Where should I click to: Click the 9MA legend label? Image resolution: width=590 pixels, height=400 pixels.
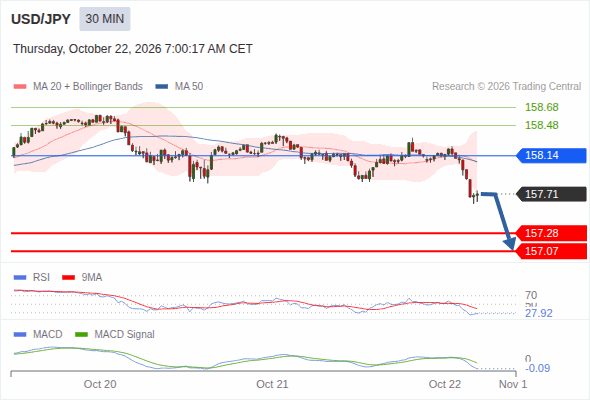(x=92, y=278)
